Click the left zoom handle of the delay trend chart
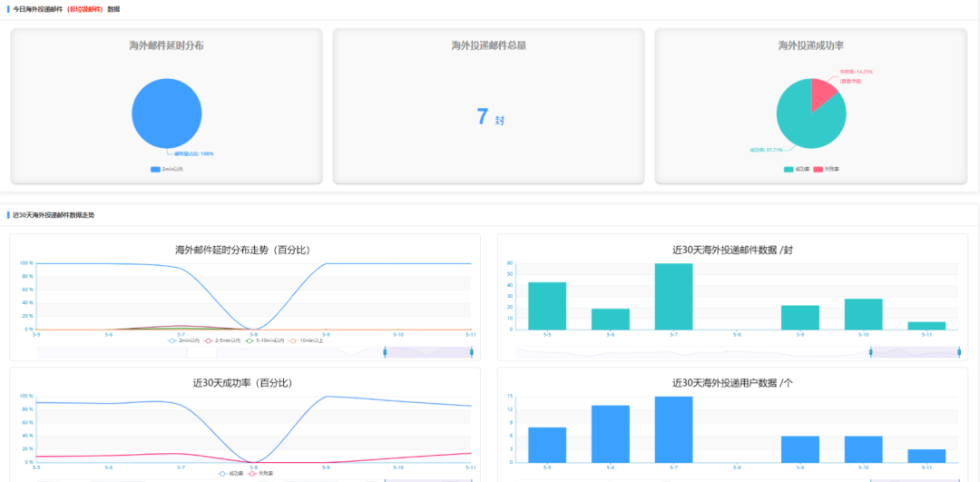The width and height of the screenshot is (980, 482). tap(385, 352)
